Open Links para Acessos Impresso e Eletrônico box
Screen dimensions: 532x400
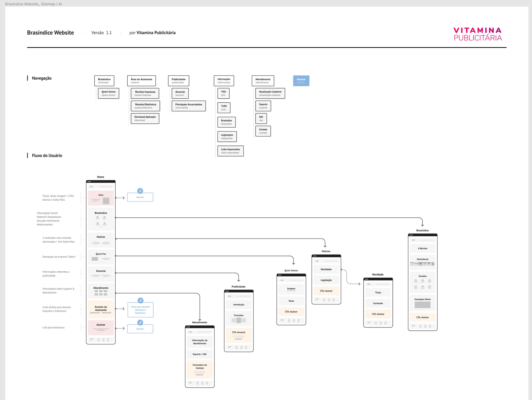pos(140,310)
